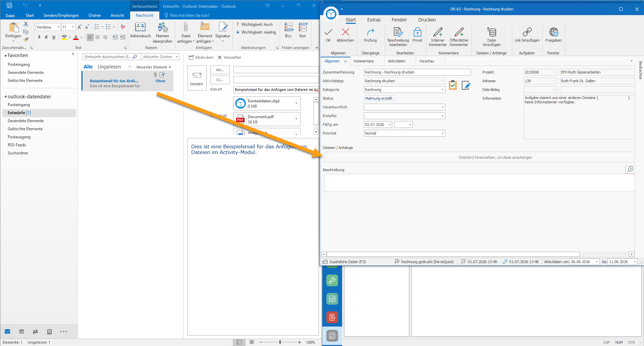This screenshot has height=346, width=644.
Task: Click the clipboard checkmark icon beside Aktivitätstyp
Action: 453,85
